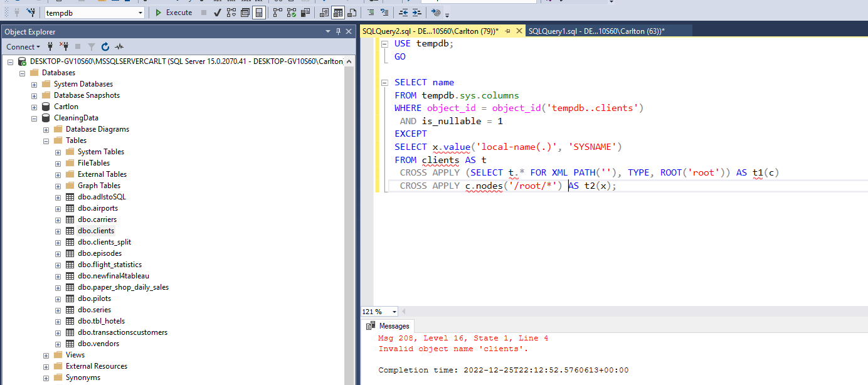Image resolution: width=868 pixels, height=385 pixels.
Task: Close the Object Explorer panel
Action: tap(349, 31)
